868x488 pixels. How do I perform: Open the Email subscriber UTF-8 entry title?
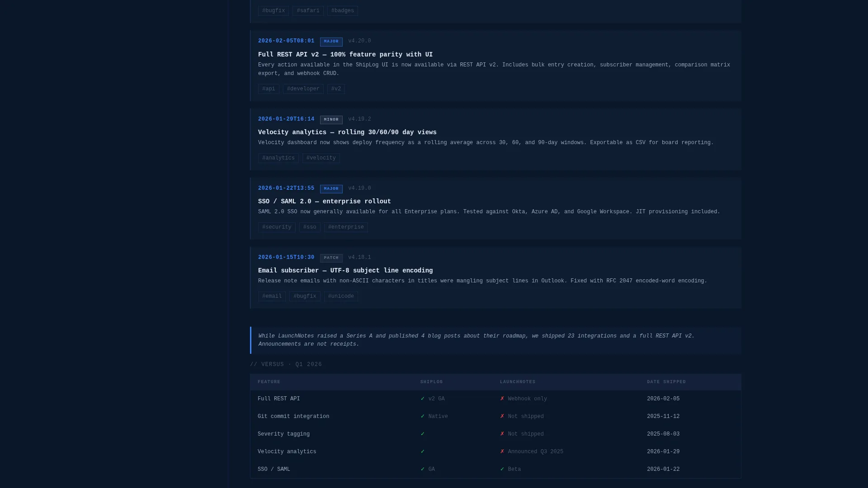[x=345, y=271]
